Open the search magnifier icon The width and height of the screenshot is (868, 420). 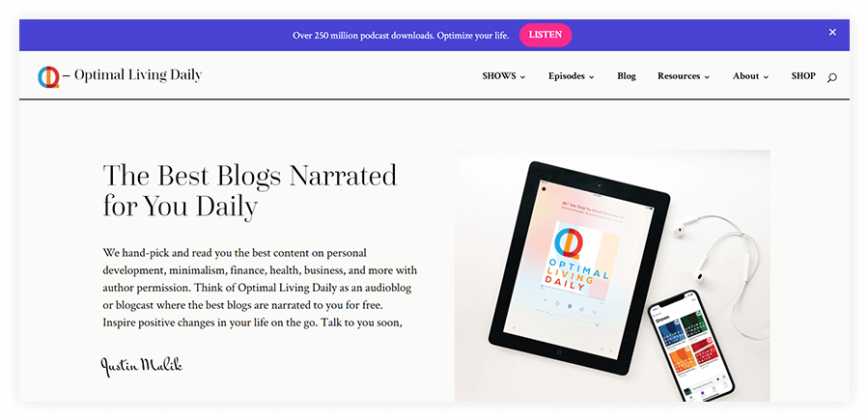pyautogui.click(x=831, y=78)
